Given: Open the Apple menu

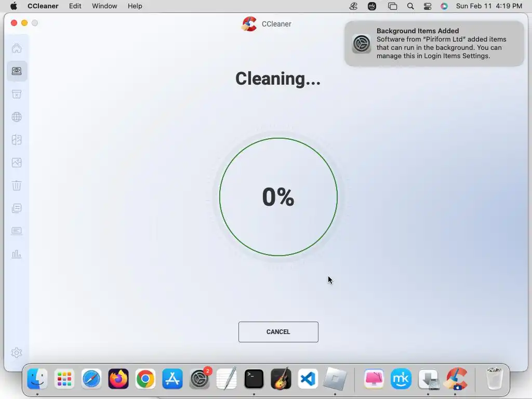Looking at the screenshot, I should pos(14,6).
